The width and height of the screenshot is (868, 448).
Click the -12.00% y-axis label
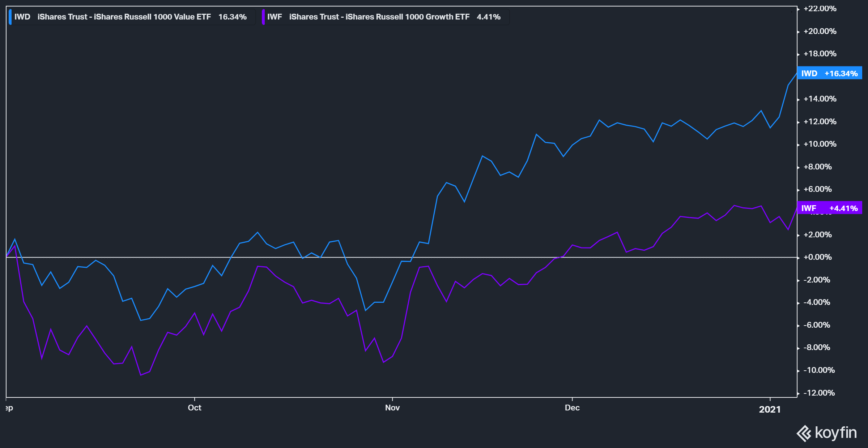[x=819, y=393]
